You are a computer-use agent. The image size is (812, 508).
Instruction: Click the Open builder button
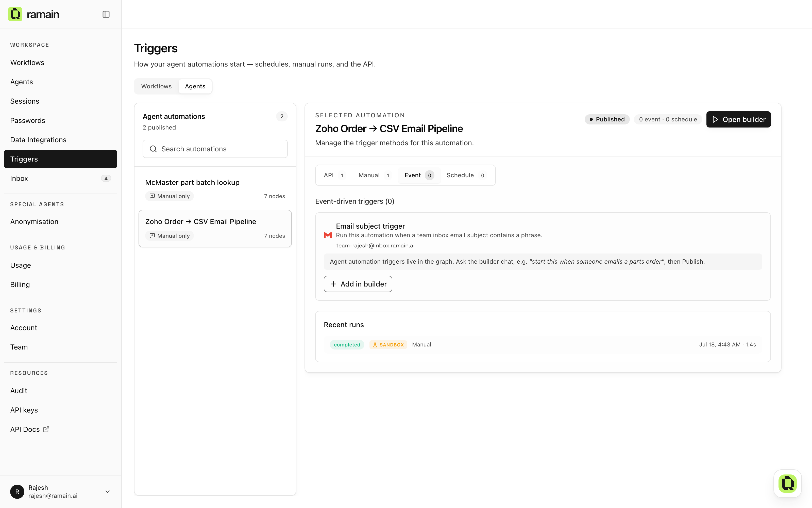click(x=738, y=119)
